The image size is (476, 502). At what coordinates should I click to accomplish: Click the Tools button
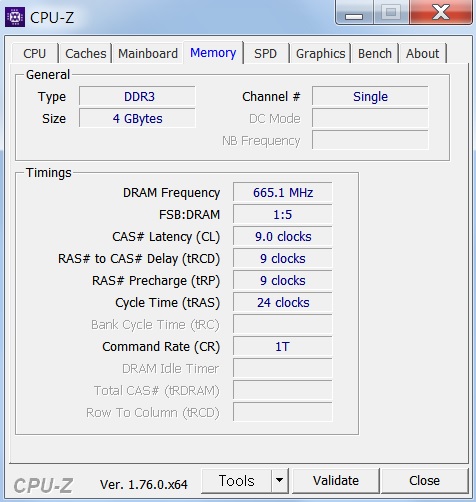237,480
